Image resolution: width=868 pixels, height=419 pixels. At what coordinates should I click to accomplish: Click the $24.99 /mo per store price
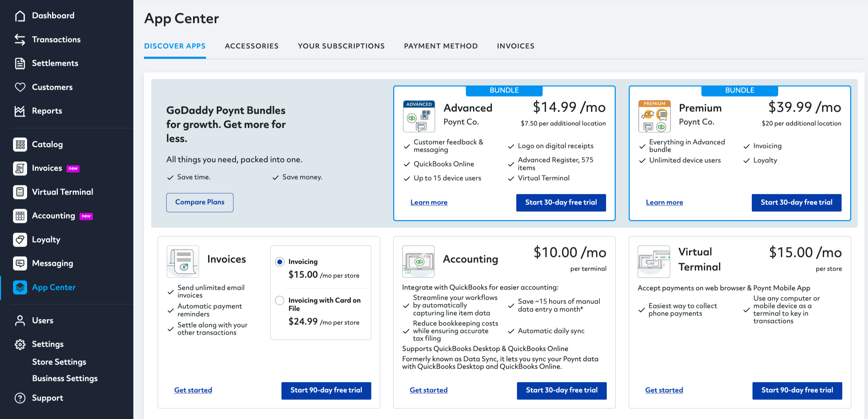click(x=324, y=322)
